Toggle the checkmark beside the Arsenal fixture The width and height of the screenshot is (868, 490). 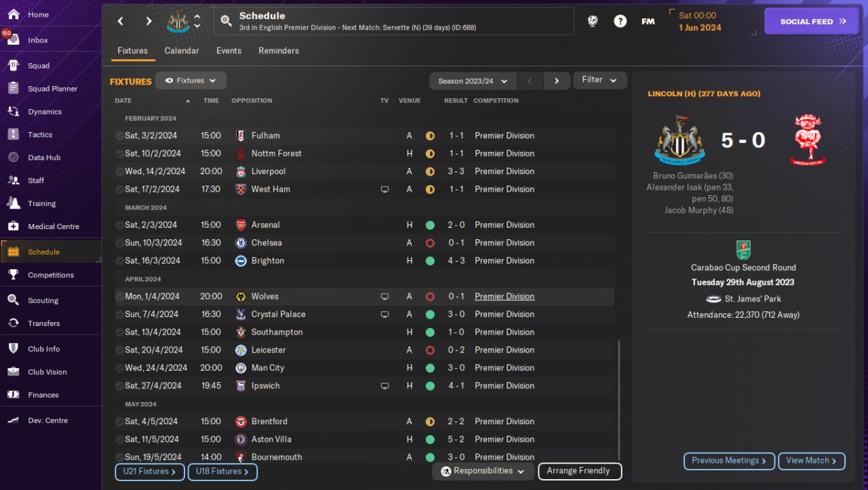pos(119,225)
